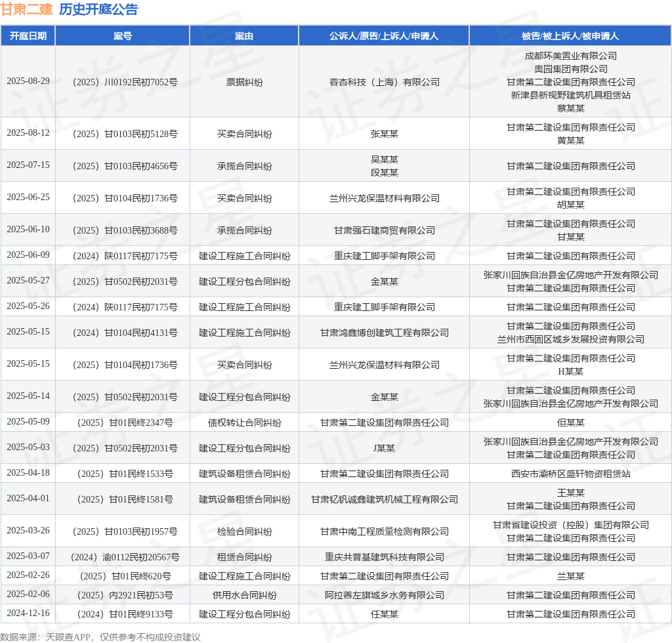The height and width of the screenshot is (643, 672).
Task: Select plaintiff 甘肃中南工程质量检测有限公司
Action: pos(384,531)
